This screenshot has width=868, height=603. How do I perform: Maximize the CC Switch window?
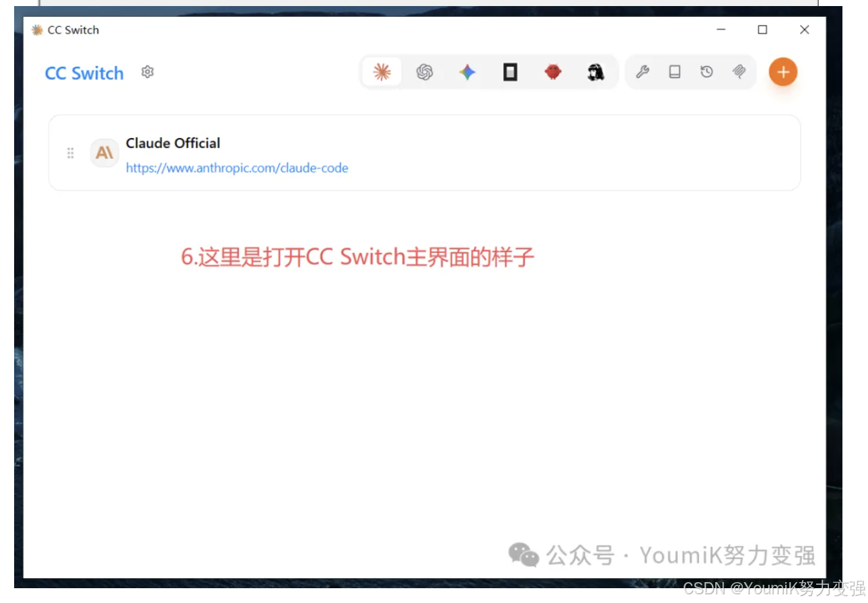(762, 30)
